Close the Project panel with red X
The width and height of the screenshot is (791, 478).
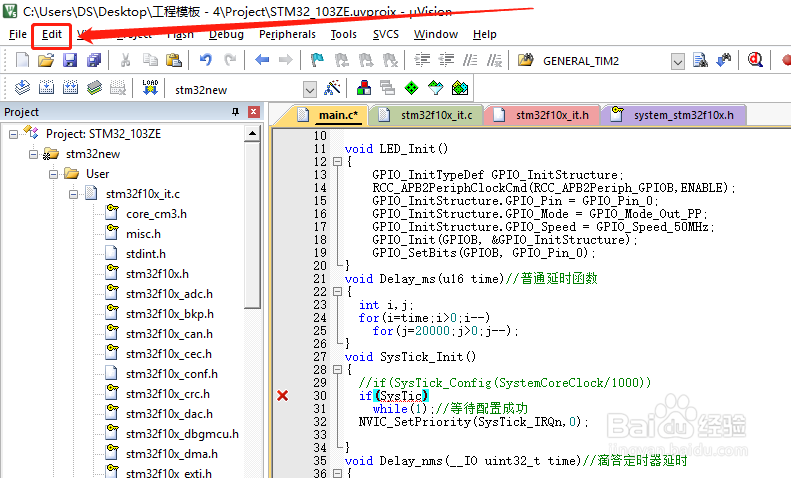254,111
